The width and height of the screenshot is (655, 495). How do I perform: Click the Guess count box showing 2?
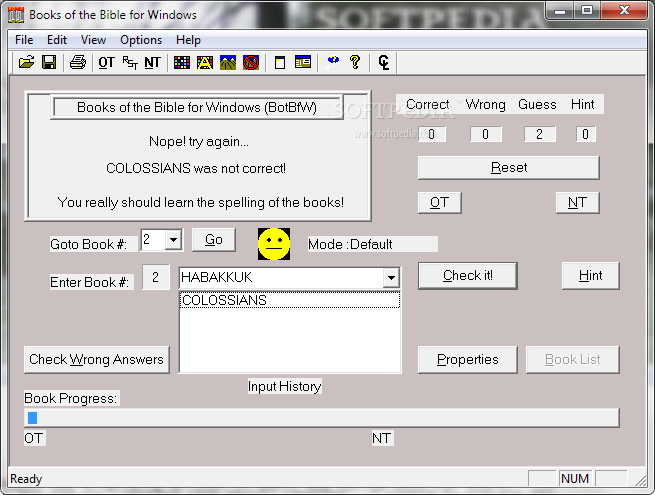click(x=540, y=134)
